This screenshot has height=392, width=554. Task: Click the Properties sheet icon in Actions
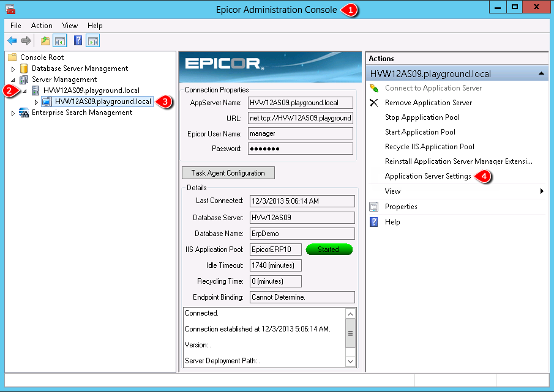tap(374, 207)
